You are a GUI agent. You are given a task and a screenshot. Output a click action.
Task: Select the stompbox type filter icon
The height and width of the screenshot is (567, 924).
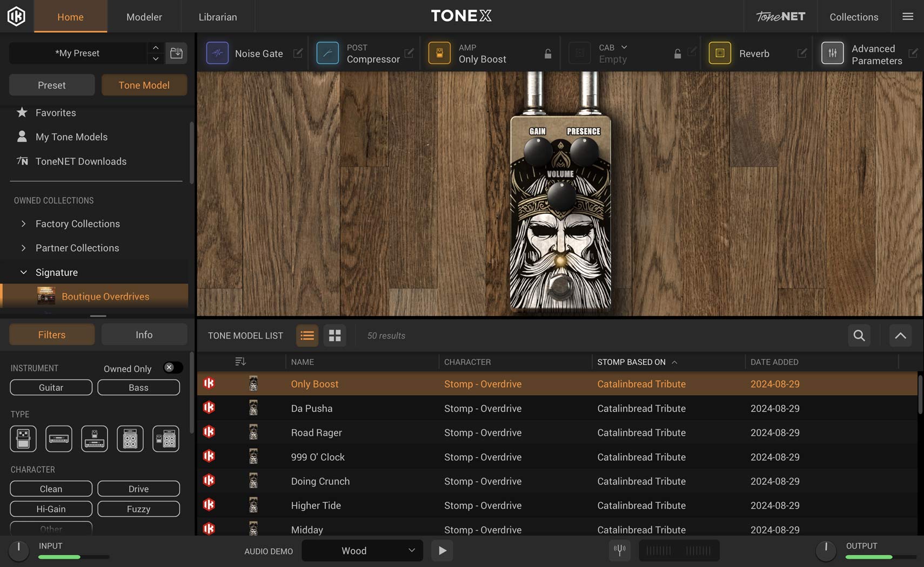(23, 438)
